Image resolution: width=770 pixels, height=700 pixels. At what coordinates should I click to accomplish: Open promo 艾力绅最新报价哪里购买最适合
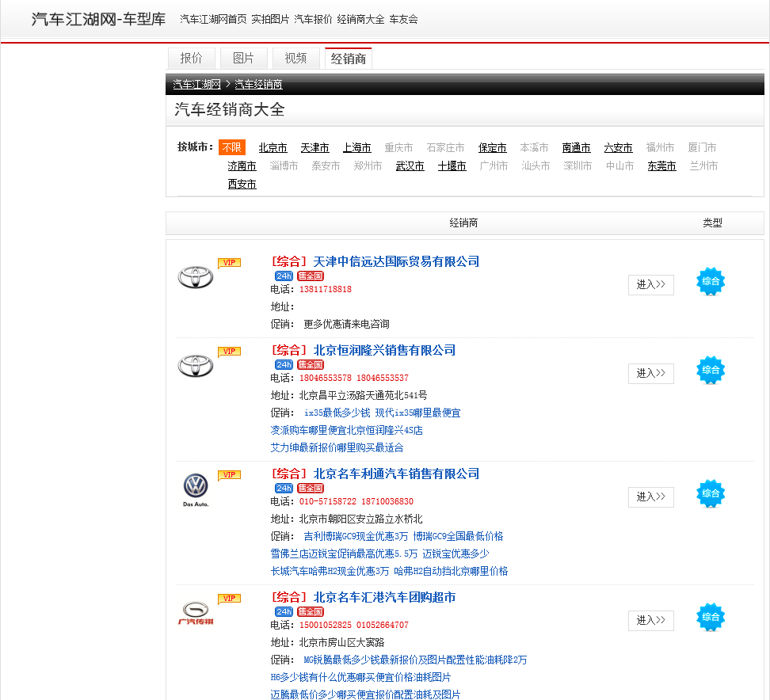[x=337, y=447]
